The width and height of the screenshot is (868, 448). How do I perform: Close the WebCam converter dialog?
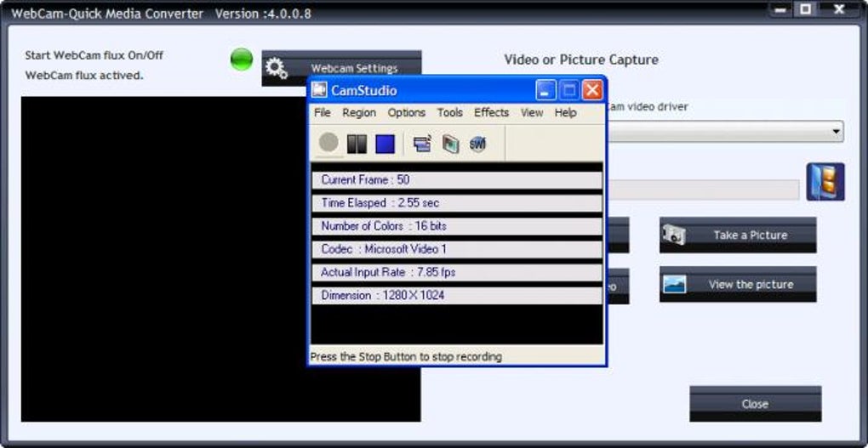pyautogui.click(x=755, y=404)
